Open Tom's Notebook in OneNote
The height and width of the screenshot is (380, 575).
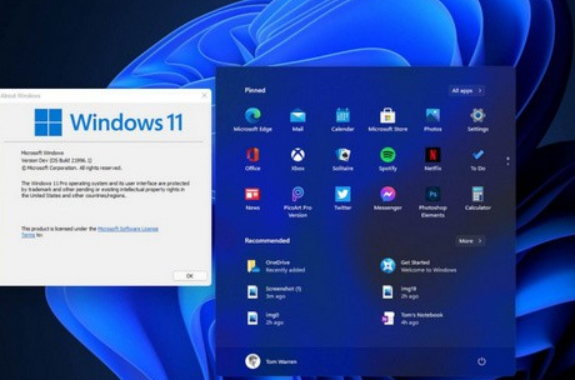412,318
